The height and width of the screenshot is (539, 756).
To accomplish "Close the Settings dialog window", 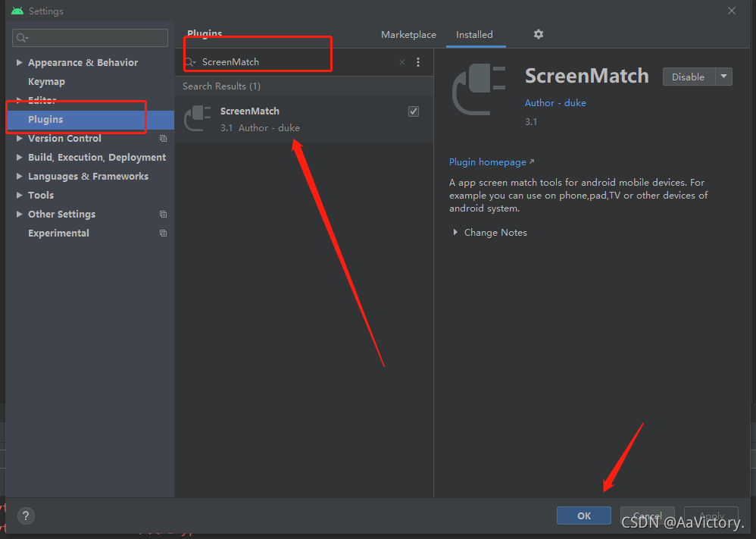I will (732, 11).
